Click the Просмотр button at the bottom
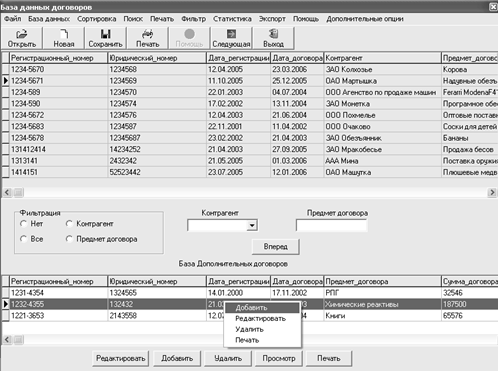Viewport: 498px width, 371px height. [x=279, y=358]
